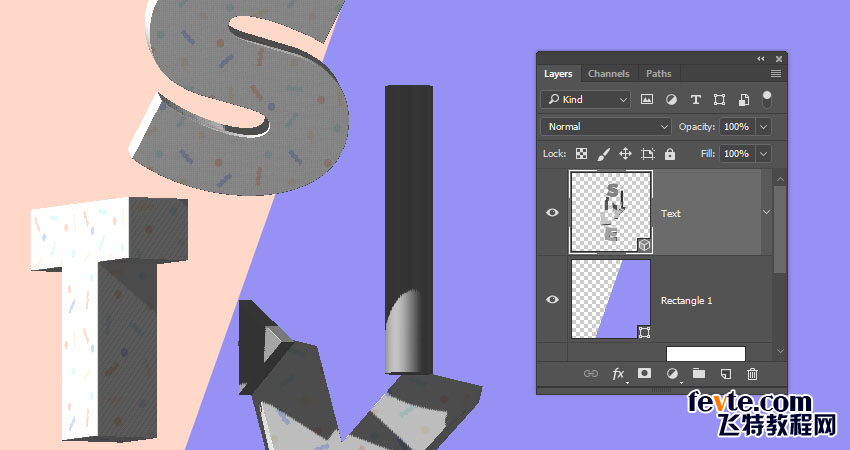Select the Rectangle 1 layer name
Image resolution: width=850 pixels, height=450 pixels.
686,300
